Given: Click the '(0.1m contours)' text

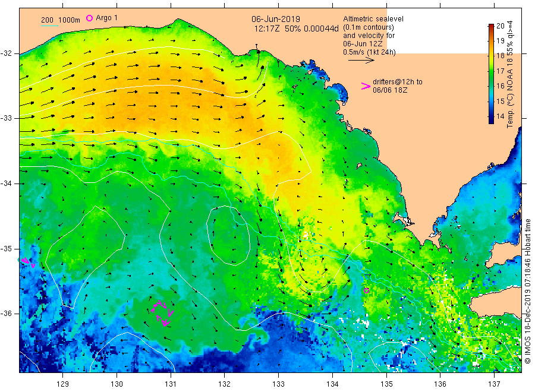Looking at the screenshot, I should 369,27.
